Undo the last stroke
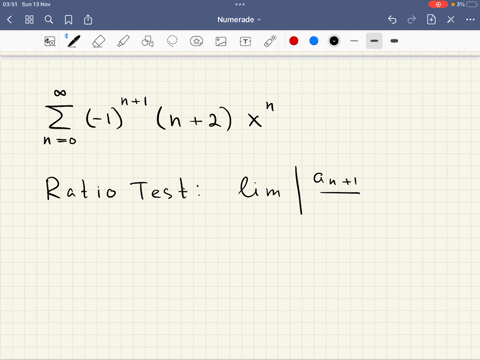Screen dimensions: 480x360 point(392,20)
